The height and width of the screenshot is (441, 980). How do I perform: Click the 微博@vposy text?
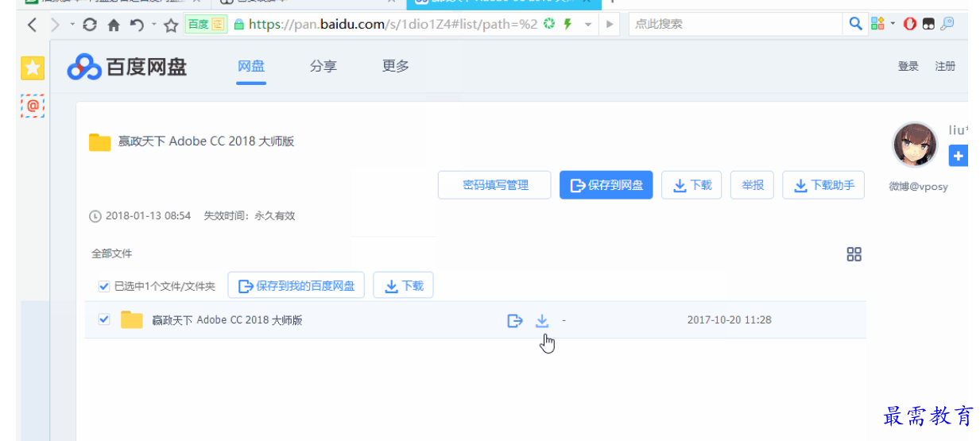918,187
